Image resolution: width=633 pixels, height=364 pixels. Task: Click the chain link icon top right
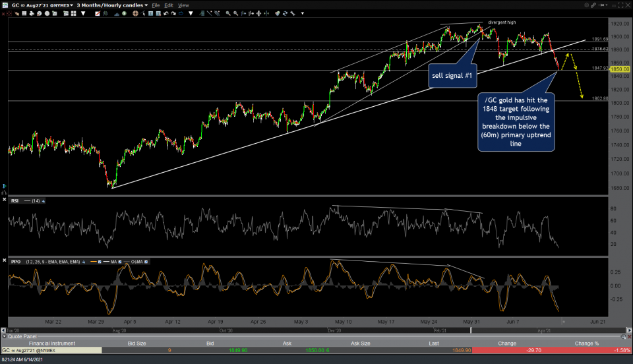(x=593, y=5)
